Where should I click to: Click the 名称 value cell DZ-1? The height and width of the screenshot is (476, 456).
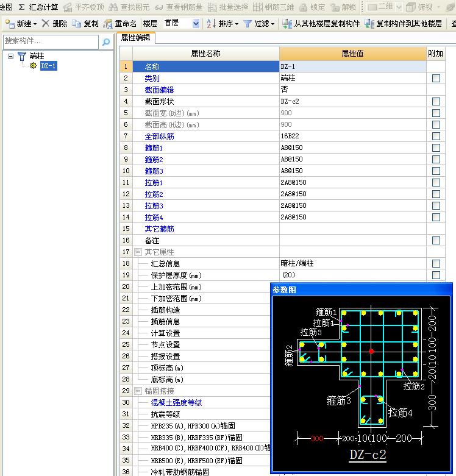[352, 66]
